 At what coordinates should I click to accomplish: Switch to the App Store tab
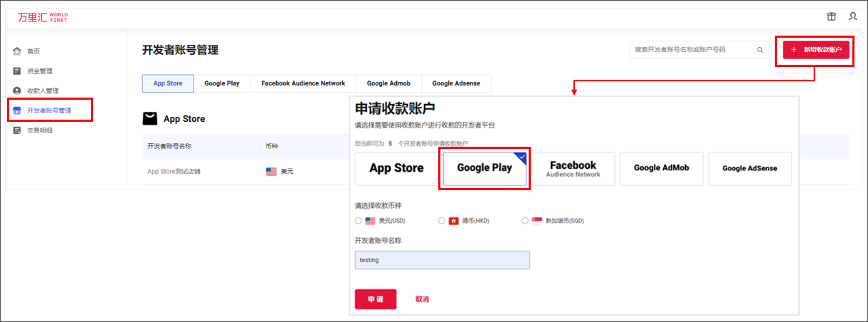pos(168,83)
